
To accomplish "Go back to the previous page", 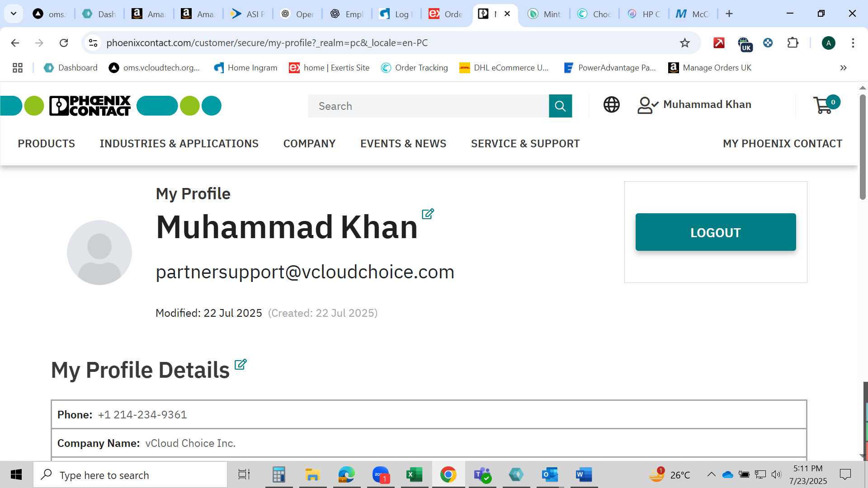I will (15, 43).
